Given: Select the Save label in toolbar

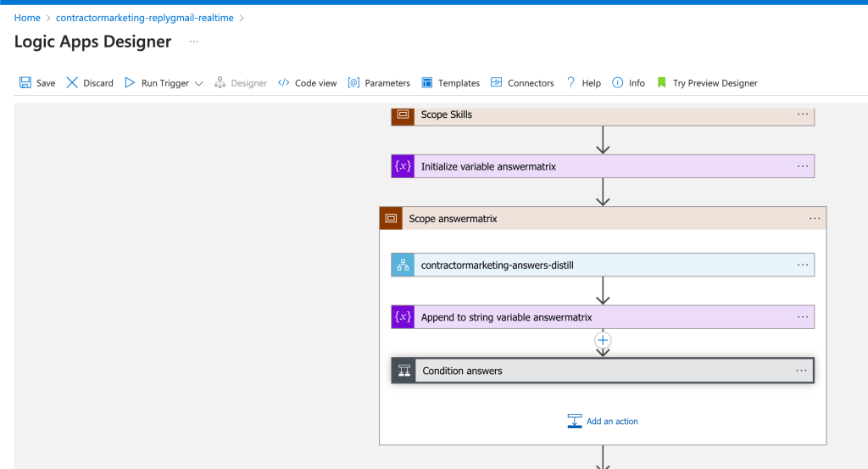Looking at the screenshot, I should pyautogui.click(x=46, y=83).
